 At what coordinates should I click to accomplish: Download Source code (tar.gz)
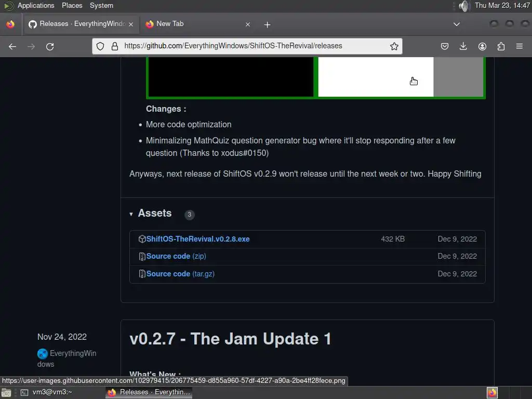coord(180,274)
